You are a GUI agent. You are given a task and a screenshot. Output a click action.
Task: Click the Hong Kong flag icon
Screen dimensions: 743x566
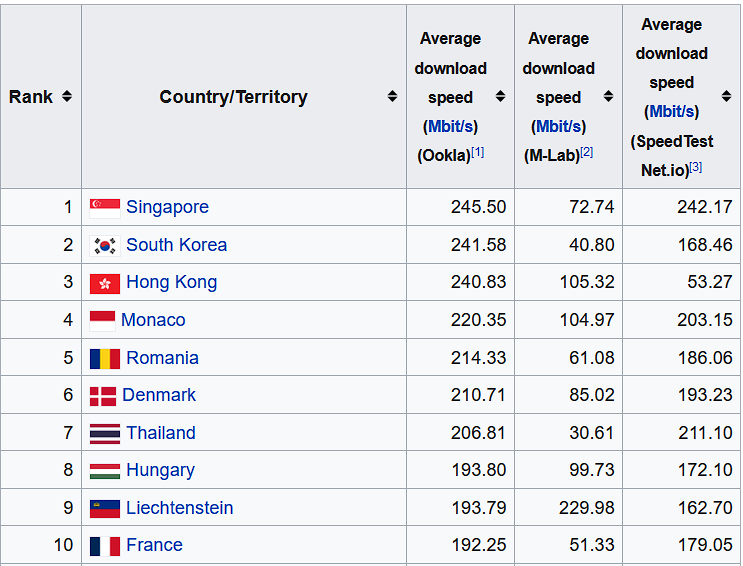point(105,283)
